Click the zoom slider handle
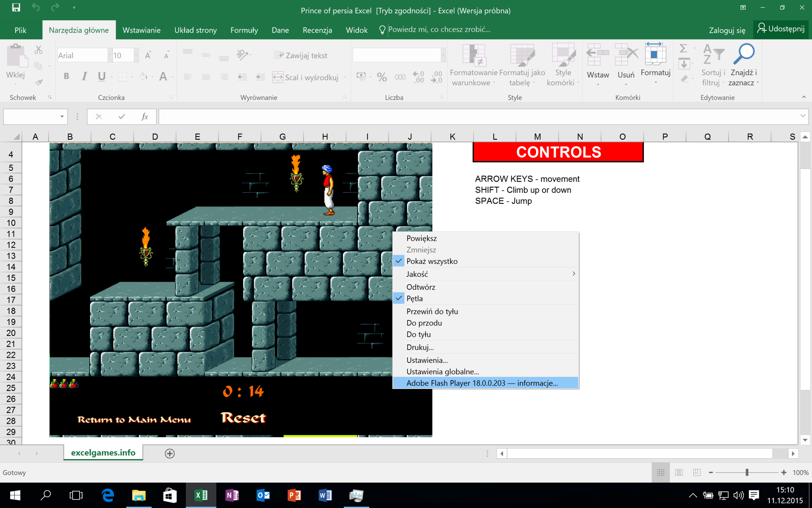Image resolution: width=812 pixels, height=508 pixels. (747, 472)
